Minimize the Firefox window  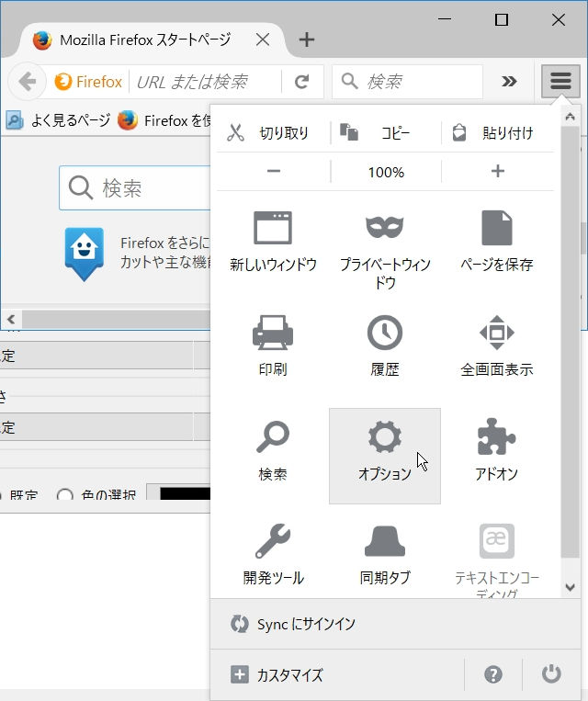[x=445, y=19]
